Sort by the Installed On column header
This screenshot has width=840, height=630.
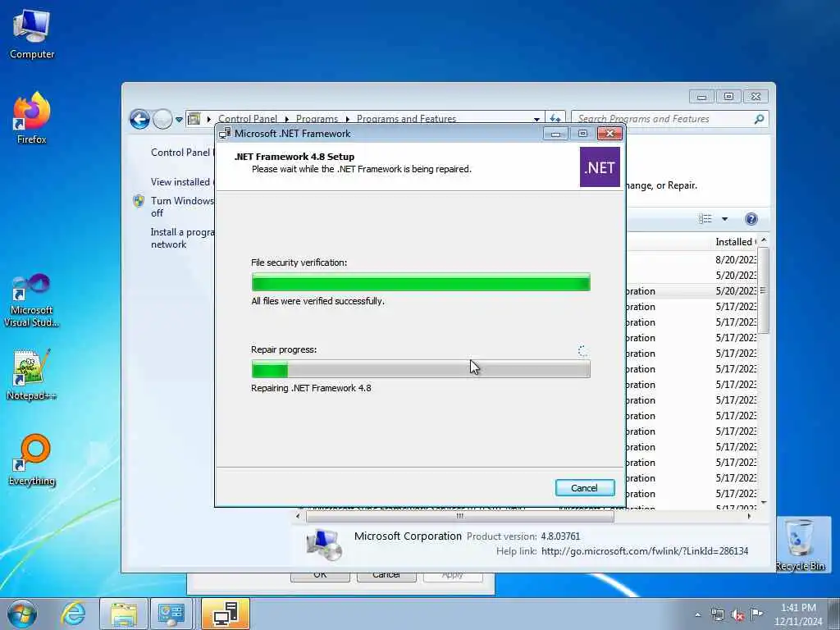pos(735,242)
